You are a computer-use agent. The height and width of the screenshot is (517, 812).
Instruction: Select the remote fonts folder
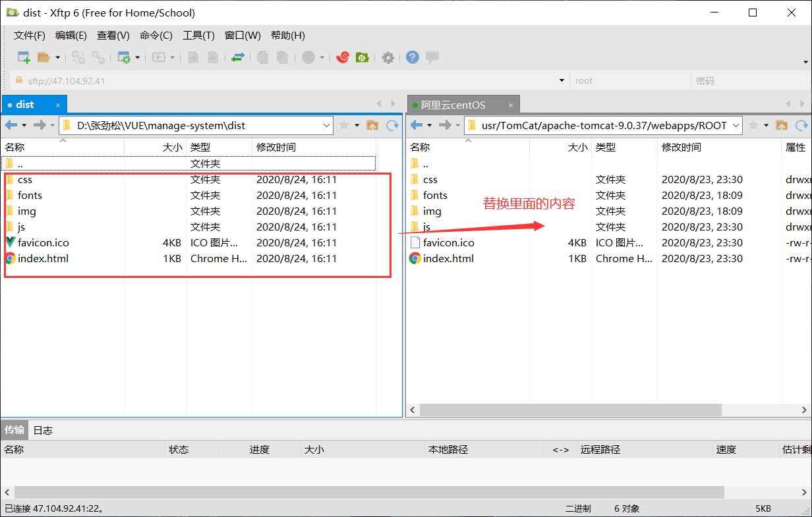(x=435, y=195)
